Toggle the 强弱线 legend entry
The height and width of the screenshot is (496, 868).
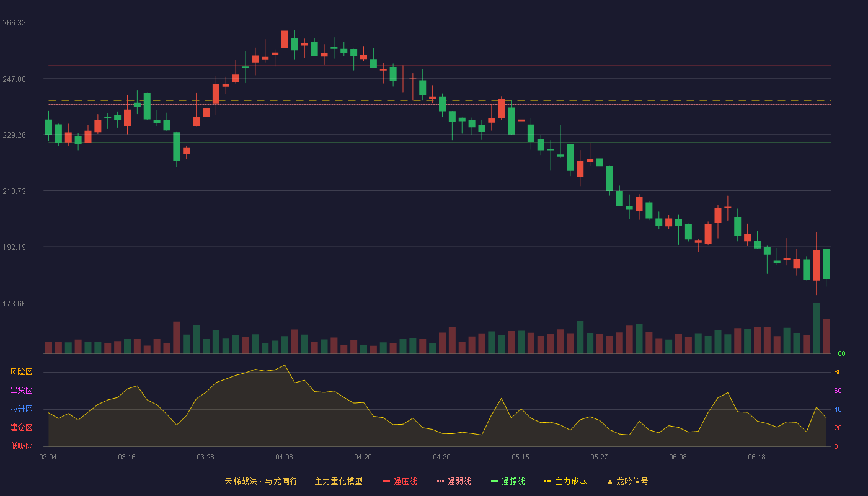pos(454,481)
